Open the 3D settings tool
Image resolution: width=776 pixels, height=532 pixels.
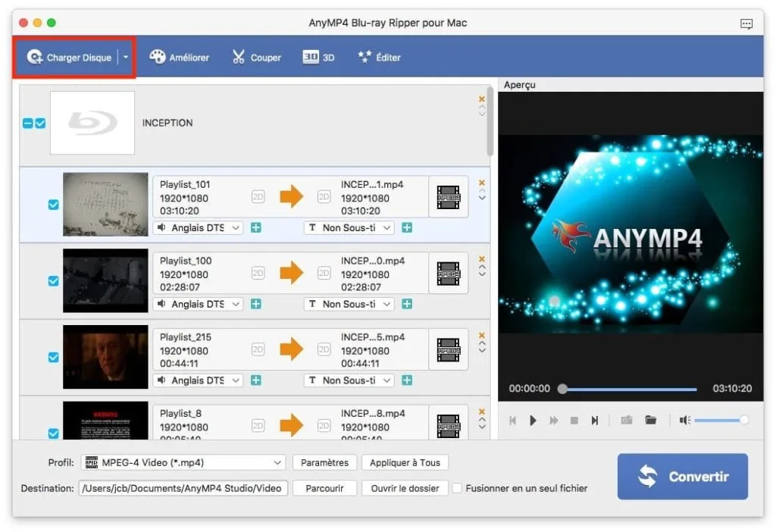(319, 58)
